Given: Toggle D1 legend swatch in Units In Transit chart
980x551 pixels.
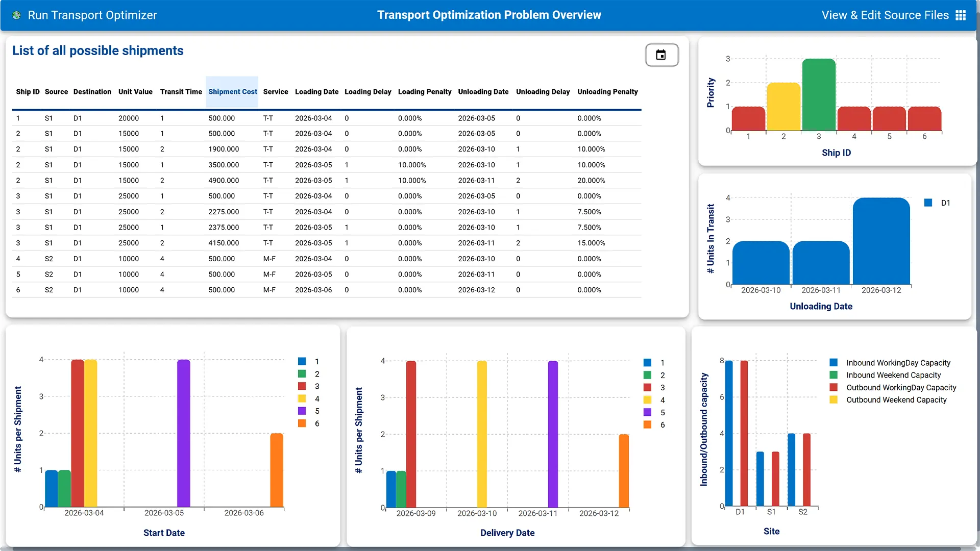Looking at the screenshot, I should (x=928, y=203).
